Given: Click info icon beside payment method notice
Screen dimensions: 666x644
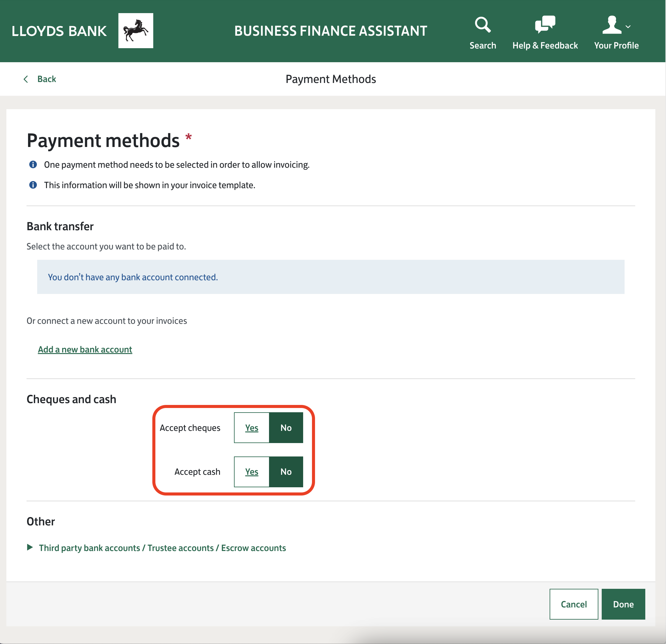Looking at the screenshot, I should [33, 165].
